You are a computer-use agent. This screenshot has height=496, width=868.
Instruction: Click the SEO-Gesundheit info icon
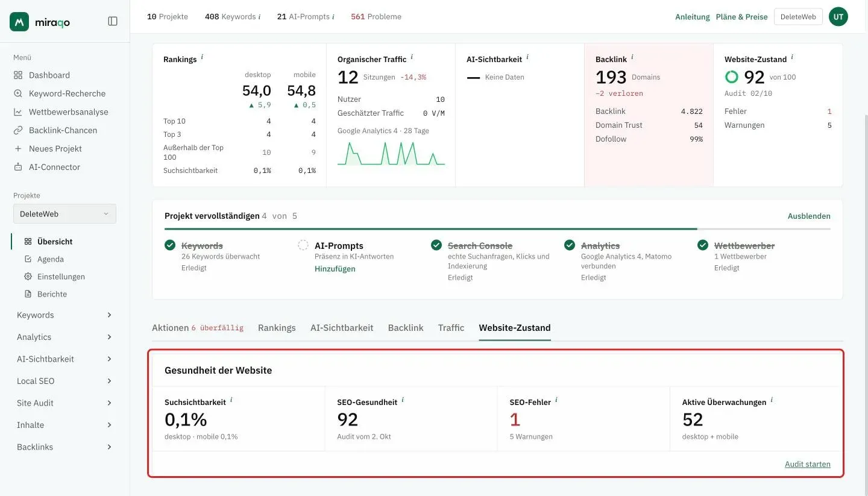(x=403, y=400)
